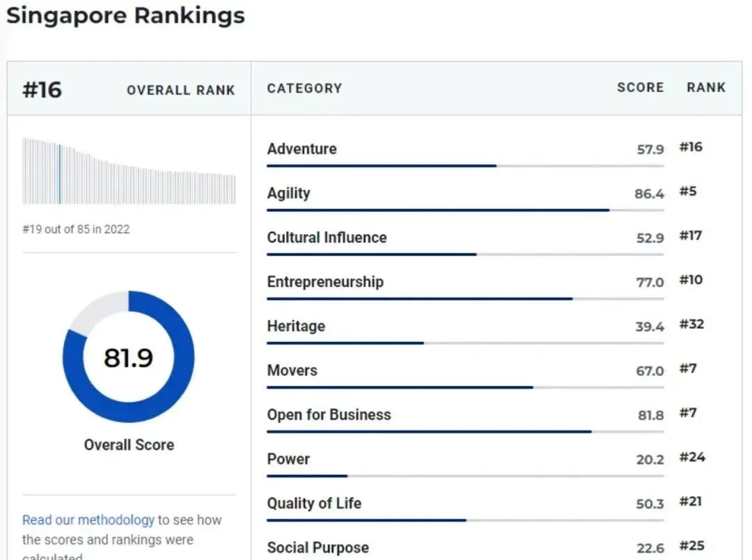Image resolution: width=752 pixels, height=560 pixels.
Task: Open the Entrepreneurship category row
Action: [485, 286]
